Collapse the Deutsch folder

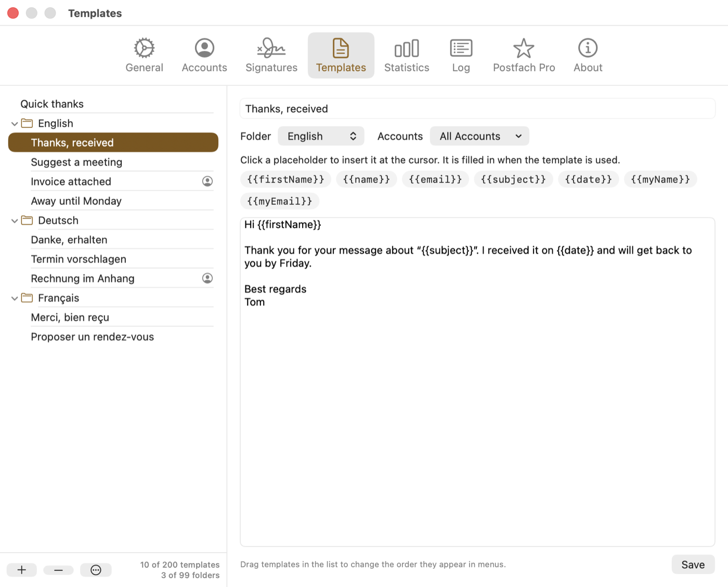pyautogui.click(x=15, y=221)
